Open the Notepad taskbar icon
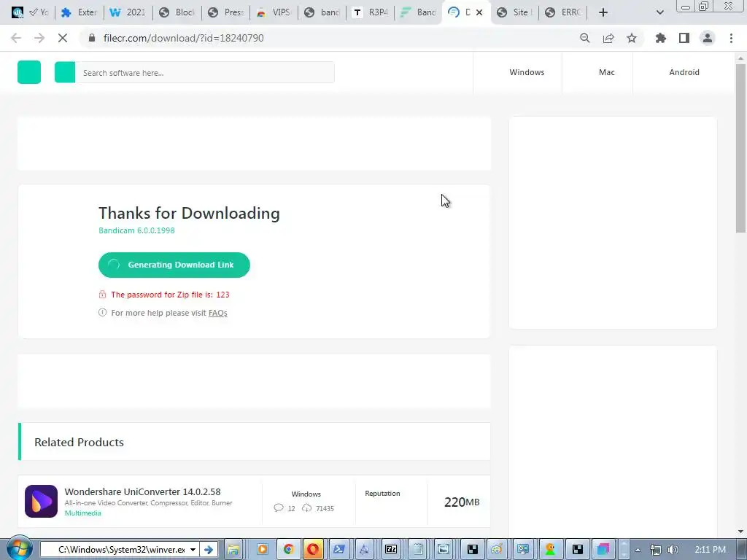The width and height of the screenshot is (747, 560). 418,550
